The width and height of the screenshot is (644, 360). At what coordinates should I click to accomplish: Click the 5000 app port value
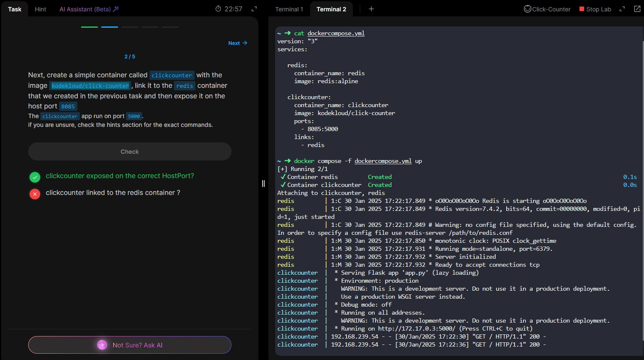pos(134,116)
